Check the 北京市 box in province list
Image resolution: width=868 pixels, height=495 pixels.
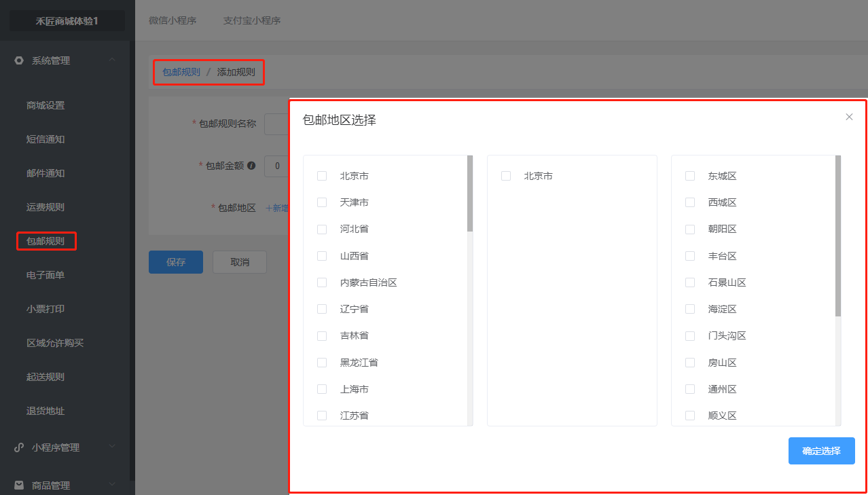click(x=322, y=176)
